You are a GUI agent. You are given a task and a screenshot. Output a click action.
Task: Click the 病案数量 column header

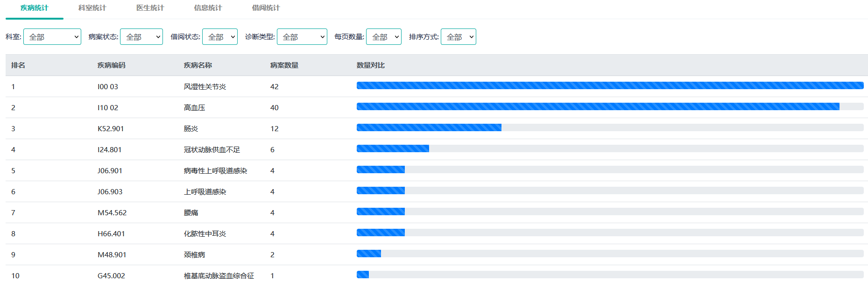click(x=284, y=65)
